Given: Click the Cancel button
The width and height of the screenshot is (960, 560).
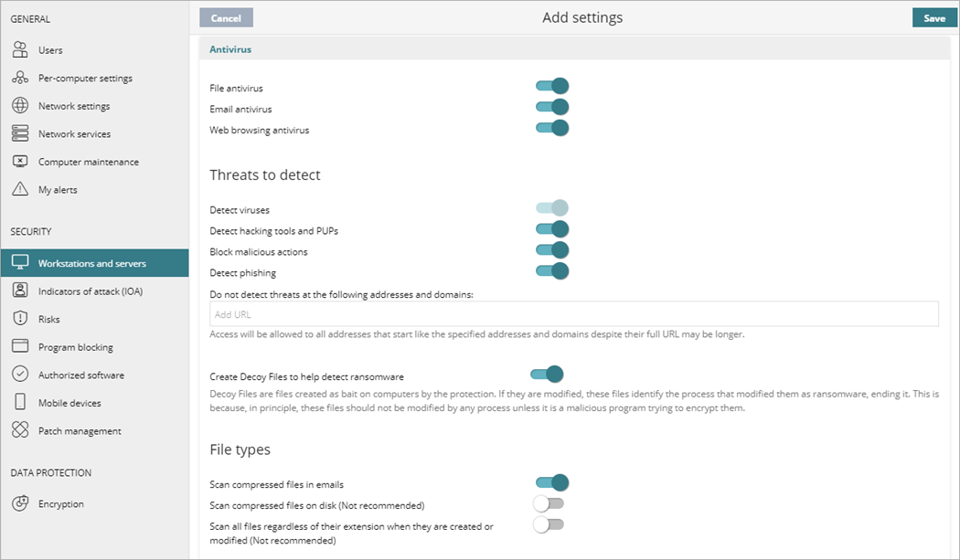Looking at the screenshot, I should tap(226, 18).
